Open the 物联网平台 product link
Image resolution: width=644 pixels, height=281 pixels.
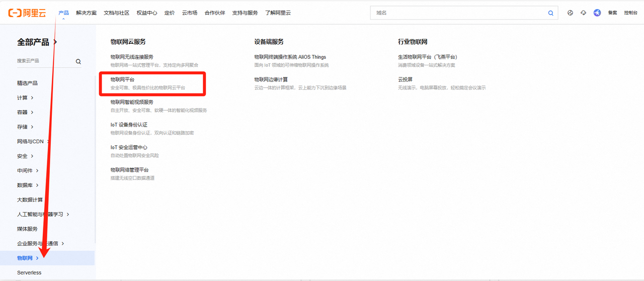point(122,79)
